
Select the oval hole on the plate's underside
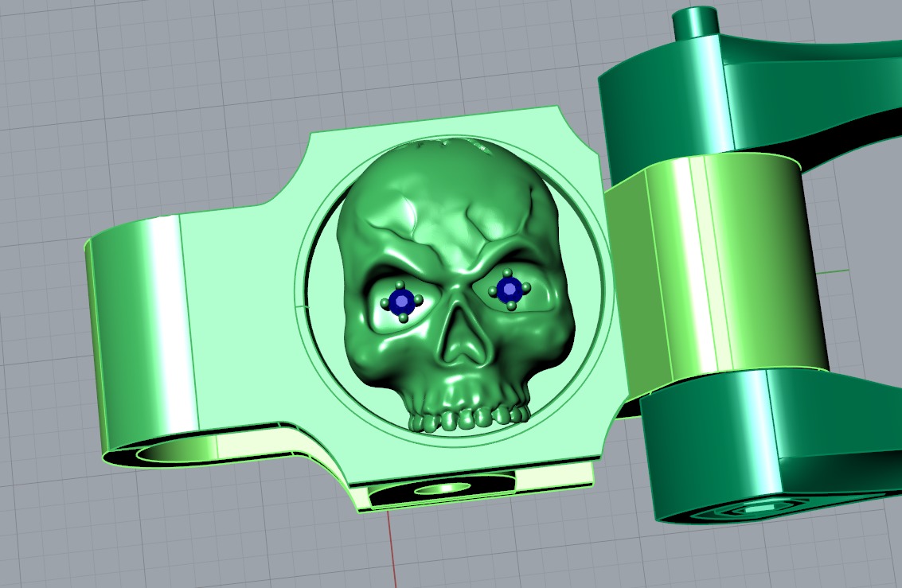tap(443, 489)
